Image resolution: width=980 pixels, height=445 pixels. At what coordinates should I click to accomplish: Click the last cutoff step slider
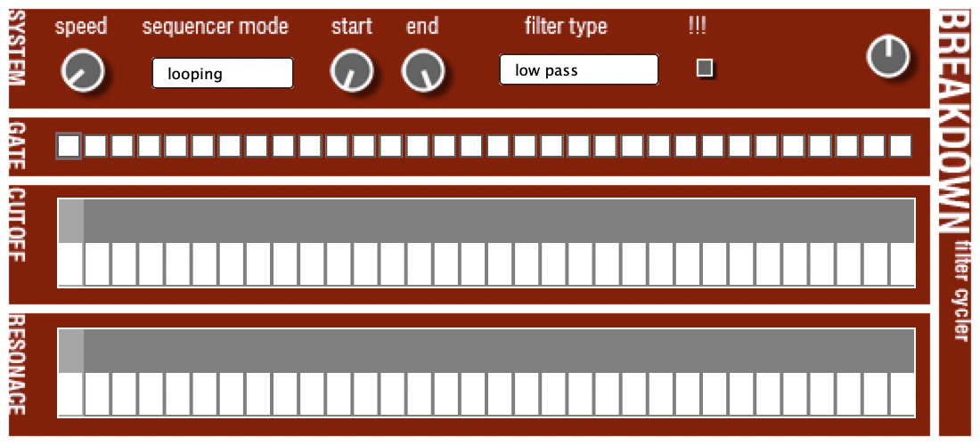tap(902, 243)
